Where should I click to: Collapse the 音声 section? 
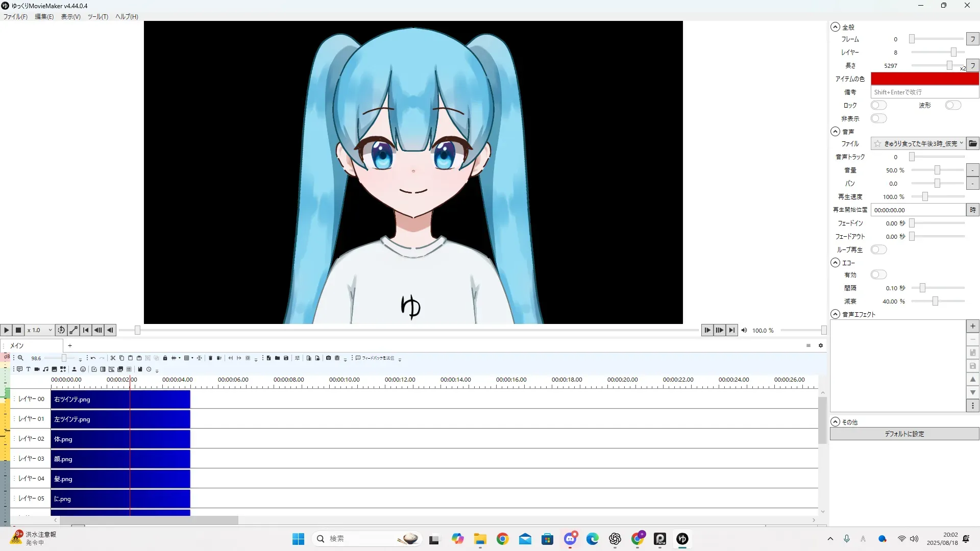pyautogui.click(x=835, y=132)
